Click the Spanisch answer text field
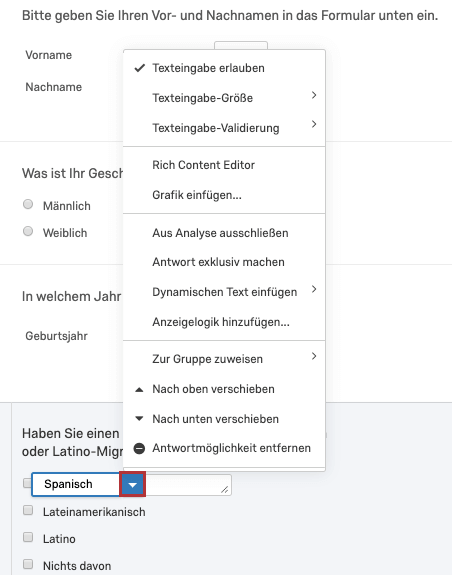 tap(76, 484)
